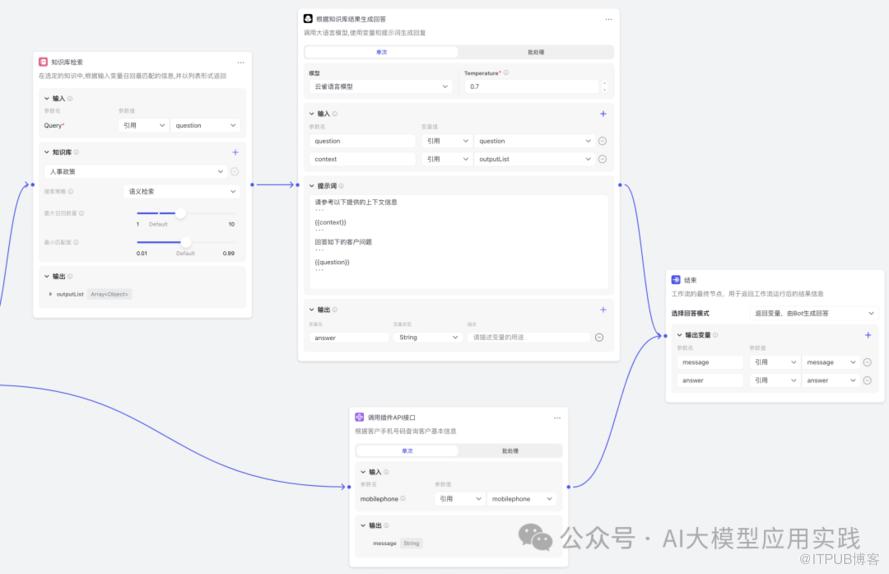Select the 单次 tab in the API plugin node
Image resolution: width=889 pixels, height=574 pixels.
pos(407,451)
